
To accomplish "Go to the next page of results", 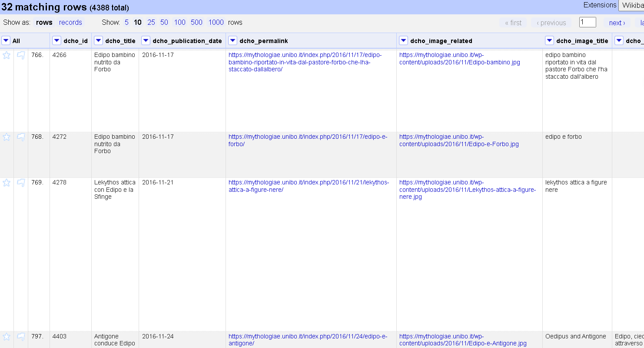I will point(617,23).
